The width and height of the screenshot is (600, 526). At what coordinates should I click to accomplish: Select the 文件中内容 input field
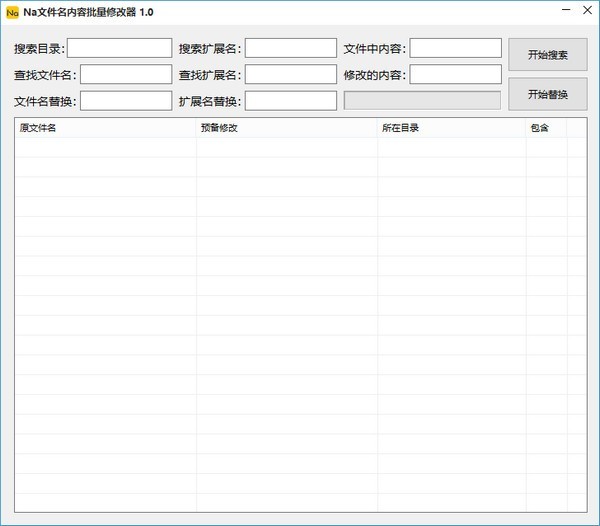[455, 48]
